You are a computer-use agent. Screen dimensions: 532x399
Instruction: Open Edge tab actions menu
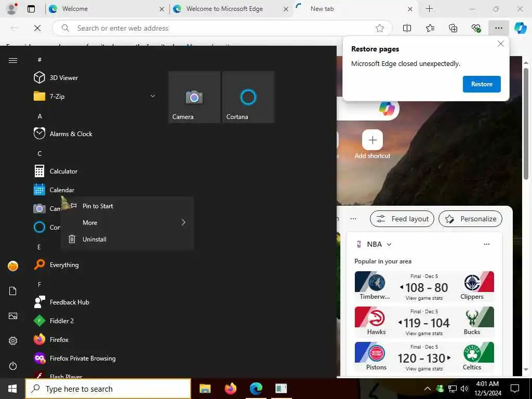tap(31, 9)
